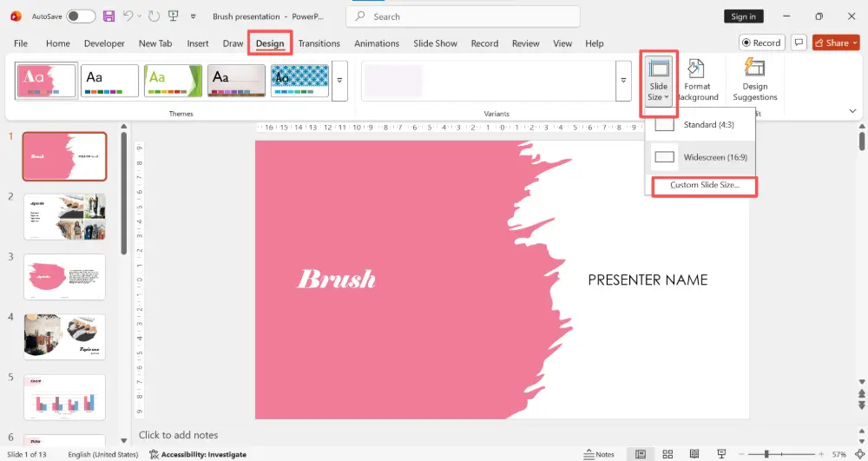Click the Slide Size dropdown button
Screen dimensions: 868x461
coord(658,82)
